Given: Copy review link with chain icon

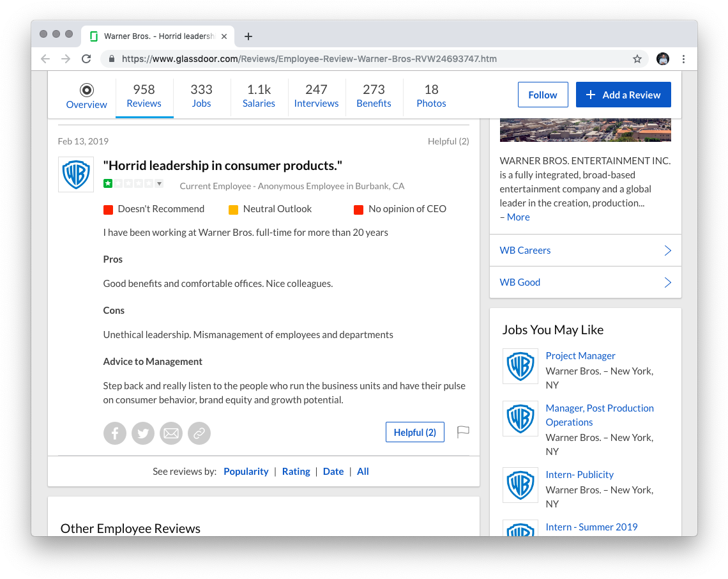Looking at the screenshot, I should click(x=199, y=433).
